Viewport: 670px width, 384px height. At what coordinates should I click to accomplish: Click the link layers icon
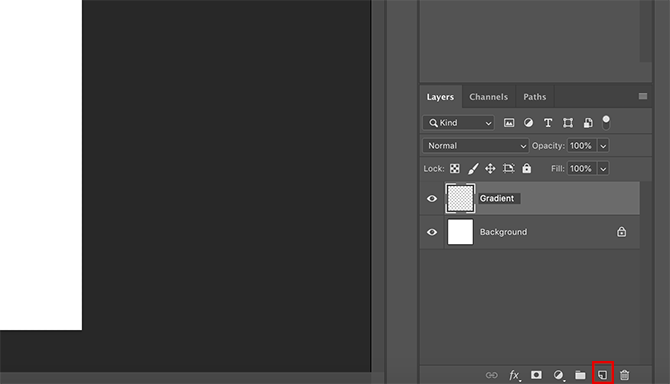coord(491,375)
